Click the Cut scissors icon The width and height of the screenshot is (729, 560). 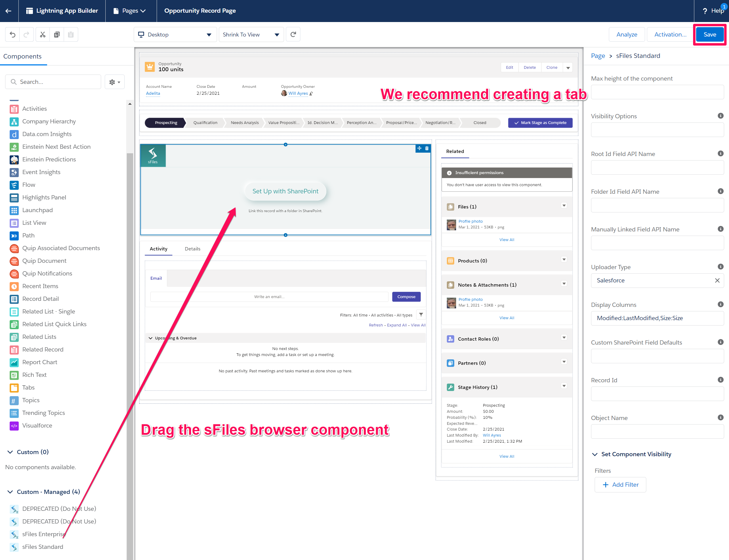[x=43, y=34]
